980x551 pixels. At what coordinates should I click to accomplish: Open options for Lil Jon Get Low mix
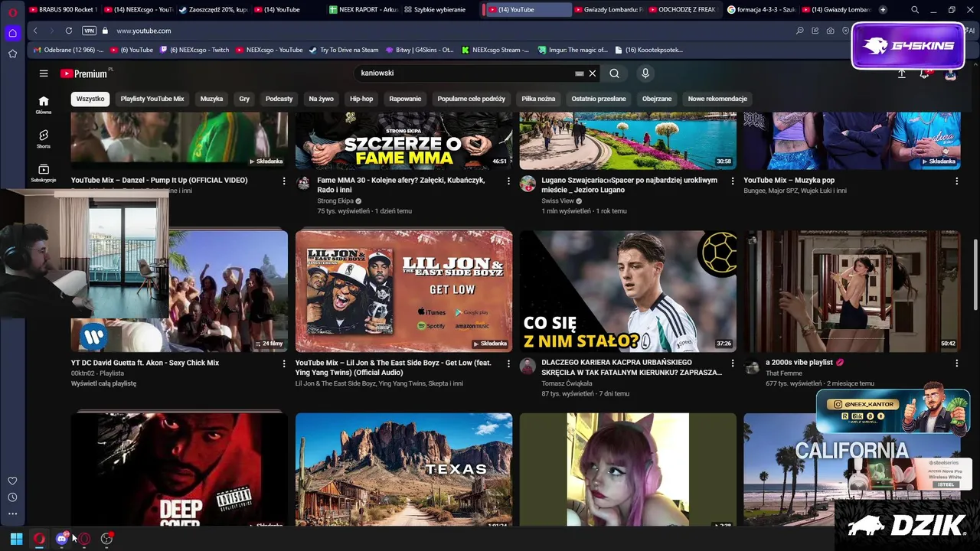click(508, 364)
